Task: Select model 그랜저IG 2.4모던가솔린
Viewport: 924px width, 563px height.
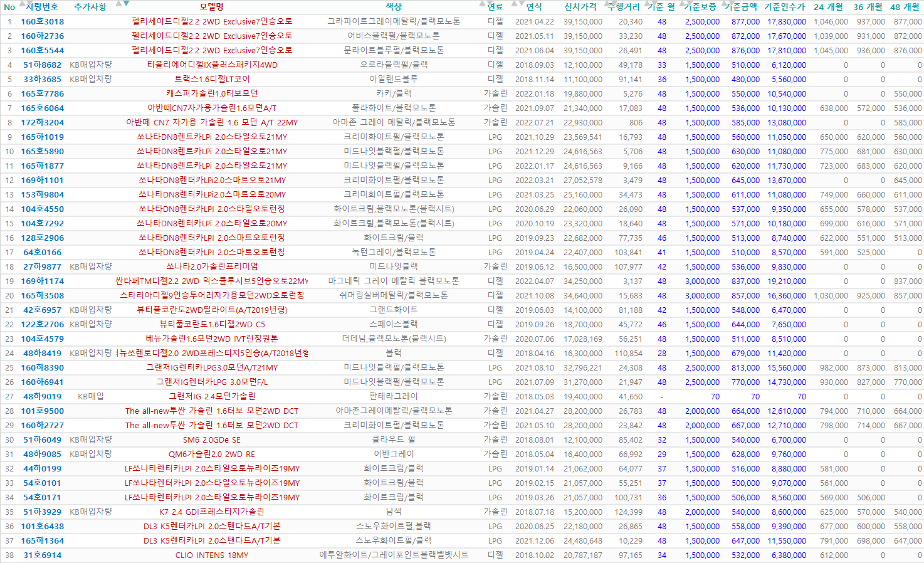Action: (212, 396)
